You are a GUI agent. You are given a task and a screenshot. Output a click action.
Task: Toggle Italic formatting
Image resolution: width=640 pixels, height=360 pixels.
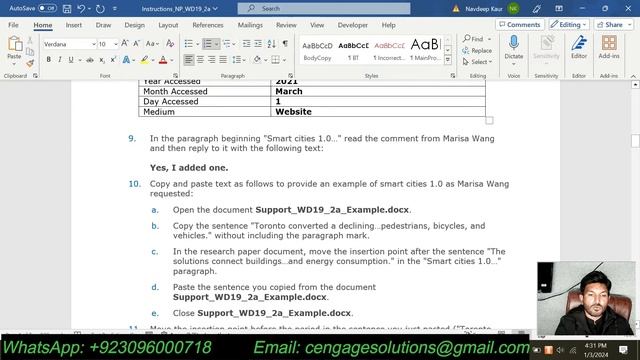tap(60, 60)
